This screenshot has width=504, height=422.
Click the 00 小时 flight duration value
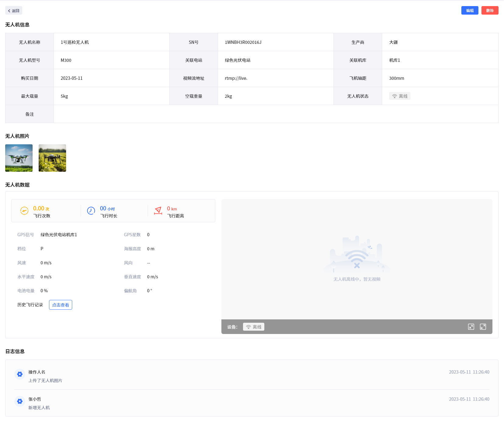pos(107,209)
